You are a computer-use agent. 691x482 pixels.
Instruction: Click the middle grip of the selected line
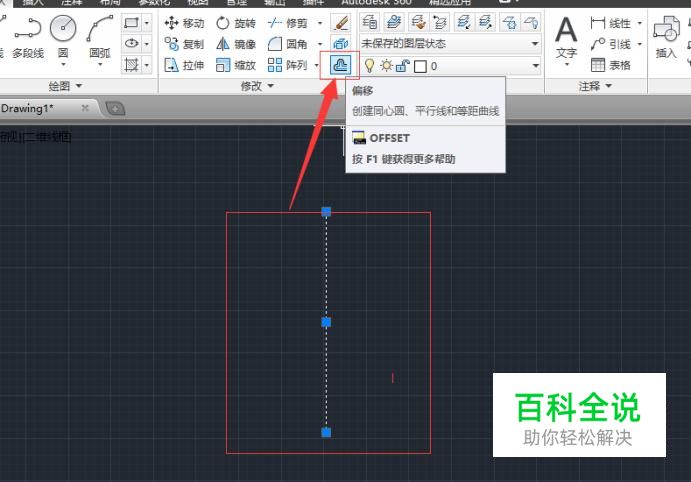(326, 323)
